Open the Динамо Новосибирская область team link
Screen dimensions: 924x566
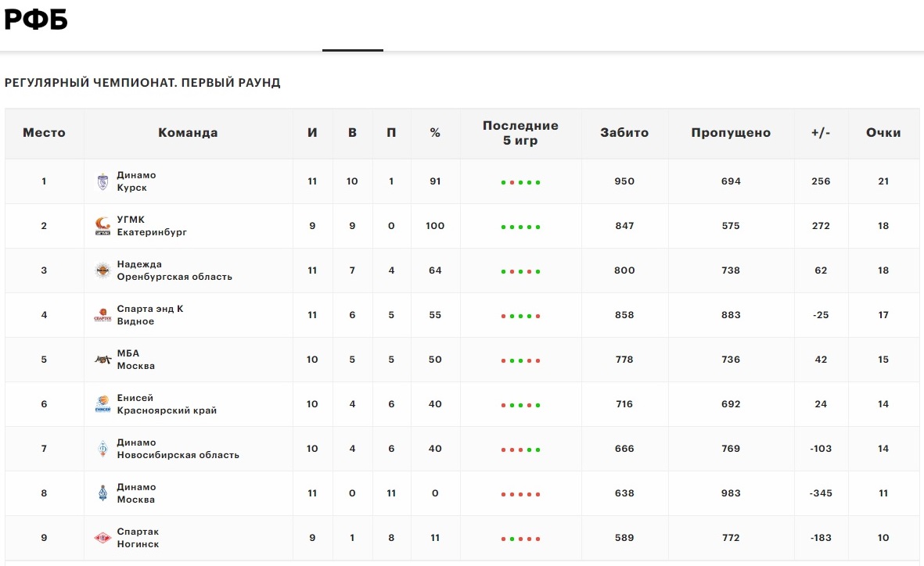178,449
